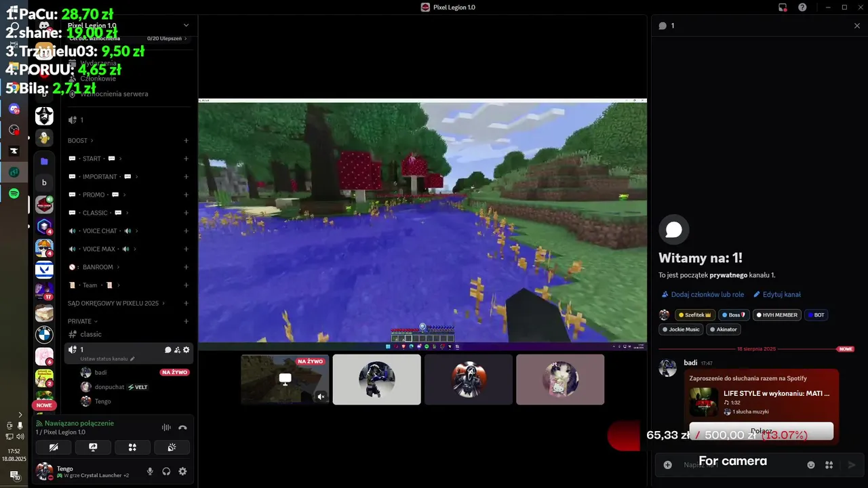Open Spotify from the Windows taskbar
The width and height of the screenshot is (868, 488).
[x=14, y=194]
